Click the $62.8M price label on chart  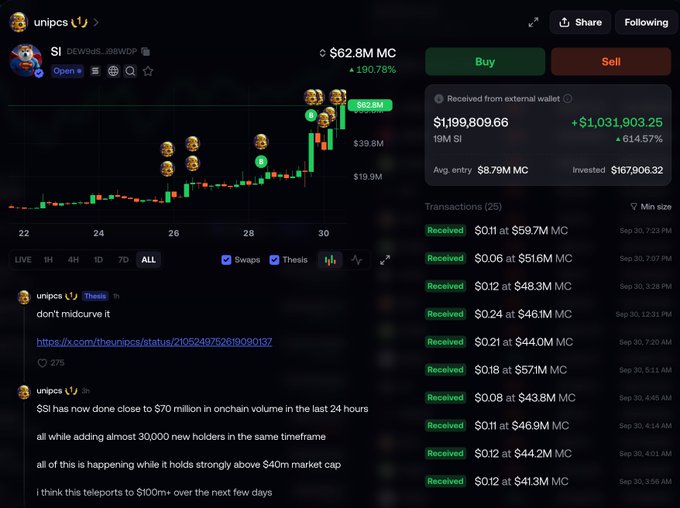(370, 105)
